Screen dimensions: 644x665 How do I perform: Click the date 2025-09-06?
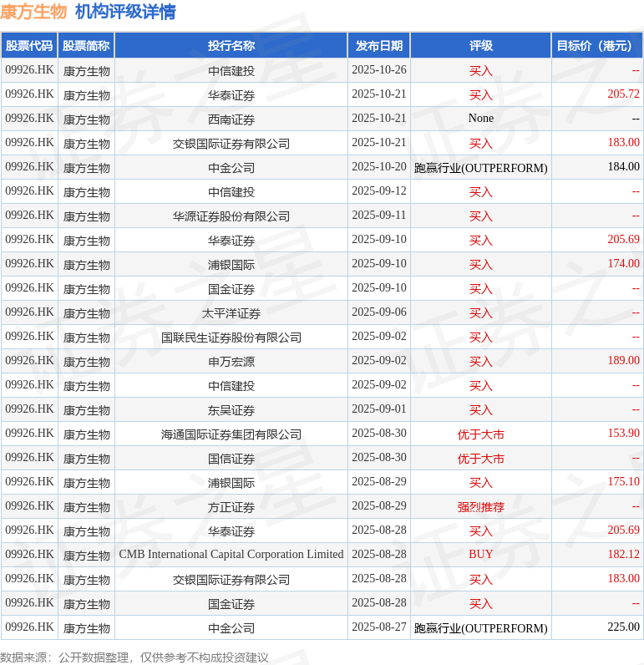(379, 312)
